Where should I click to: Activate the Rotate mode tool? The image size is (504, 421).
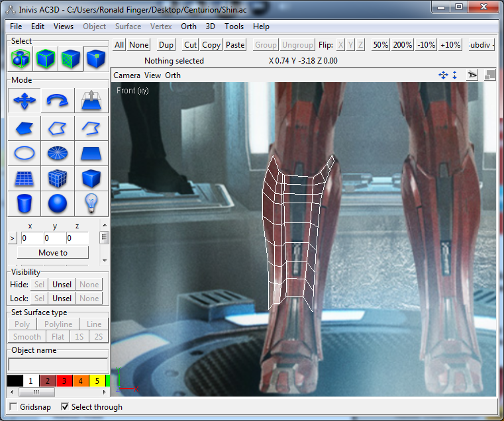coord(58,101)
